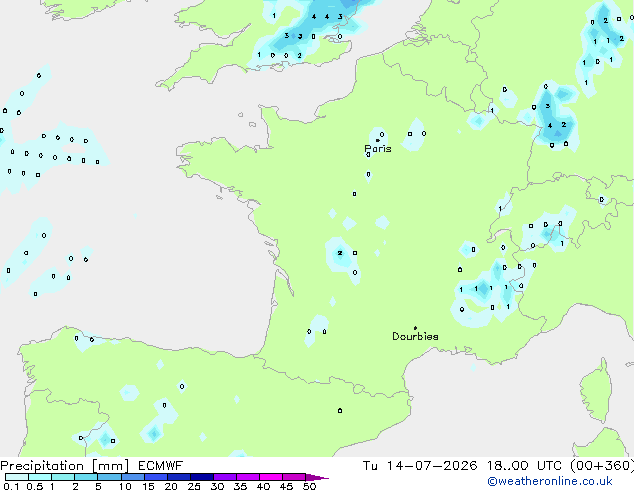Click the Precipitation [mm] title text
The width and height of the screenshot is (634, 490).
tap(65, 466)
